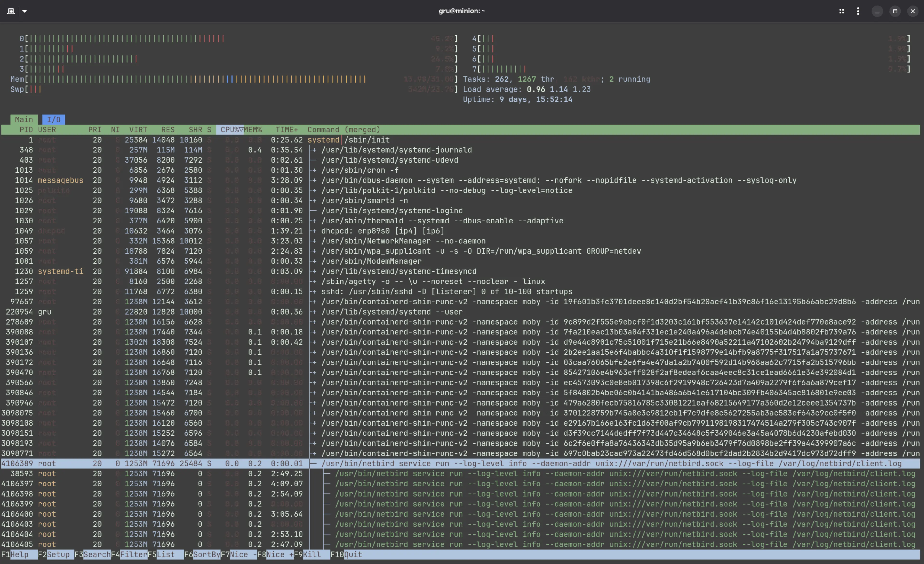Click the Mem usage meter bar

pyautogui.click(x=234, y=79)
